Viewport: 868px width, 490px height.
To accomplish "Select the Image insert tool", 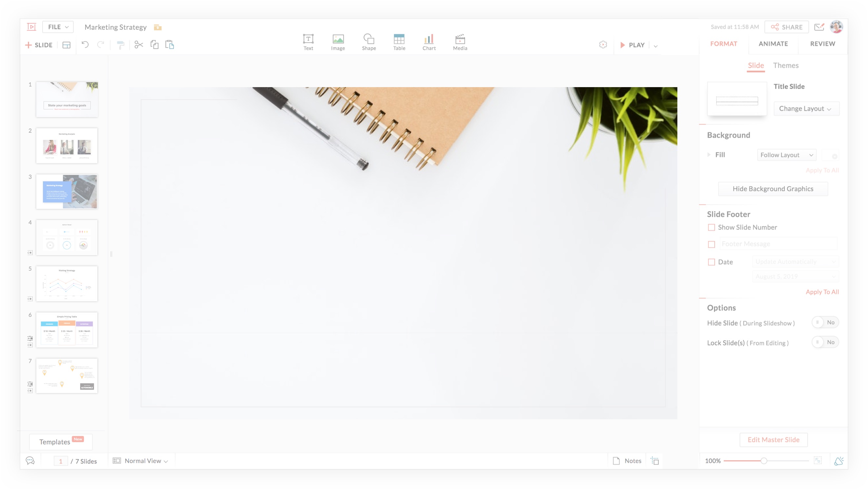I will 337,42.
